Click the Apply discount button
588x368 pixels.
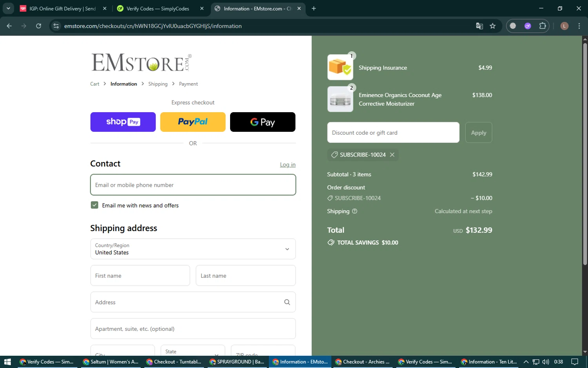(479, 133)
